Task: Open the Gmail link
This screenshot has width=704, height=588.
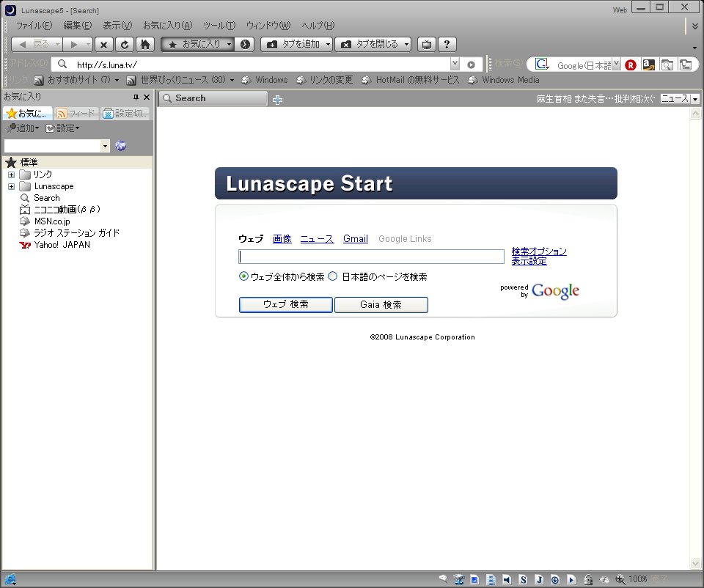Action: pos(356,239)
